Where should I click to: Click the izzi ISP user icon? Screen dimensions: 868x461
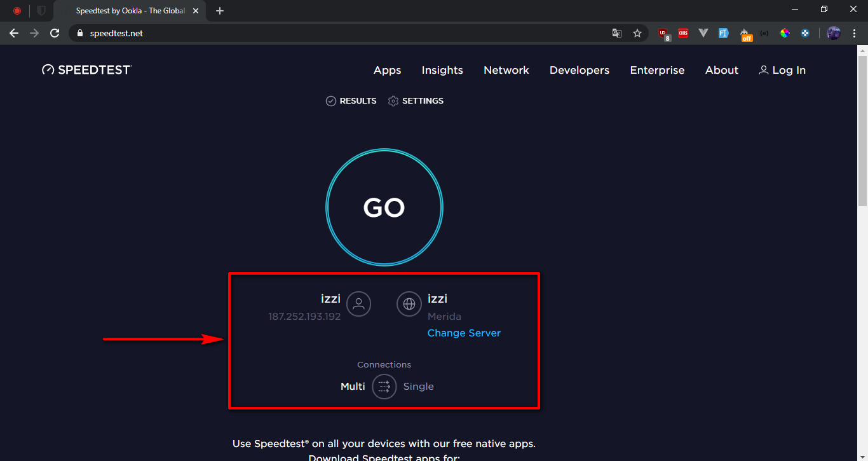(x=358, y=304)
